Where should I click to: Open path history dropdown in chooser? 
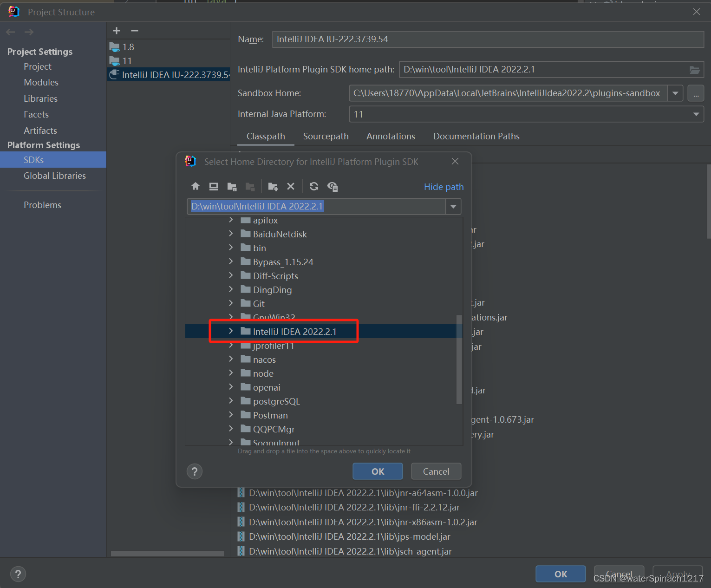pos(453,207)
